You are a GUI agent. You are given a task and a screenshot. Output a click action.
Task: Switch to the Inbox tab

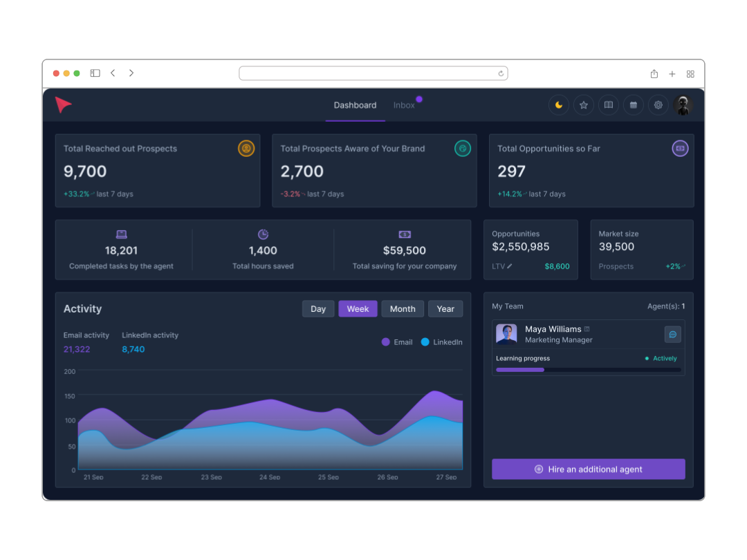click(x=405, y=105)
